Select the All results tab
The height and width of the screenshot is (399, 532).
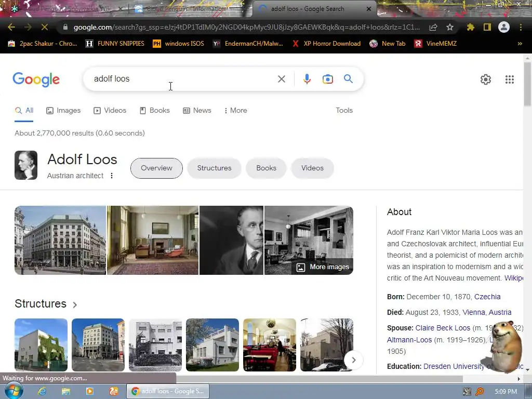click(24, 110)
